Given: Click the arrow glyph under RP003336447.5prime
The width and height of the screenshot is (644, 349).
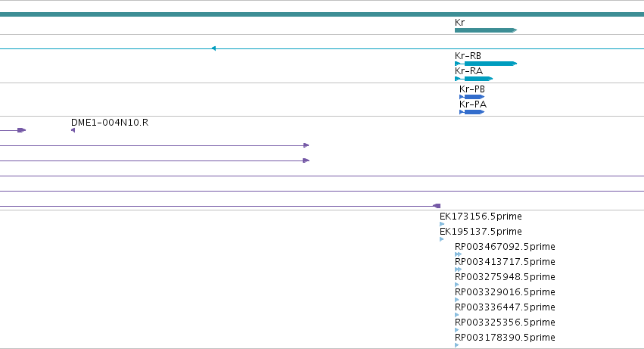Looking at the screenshot, I should (457, 315).
